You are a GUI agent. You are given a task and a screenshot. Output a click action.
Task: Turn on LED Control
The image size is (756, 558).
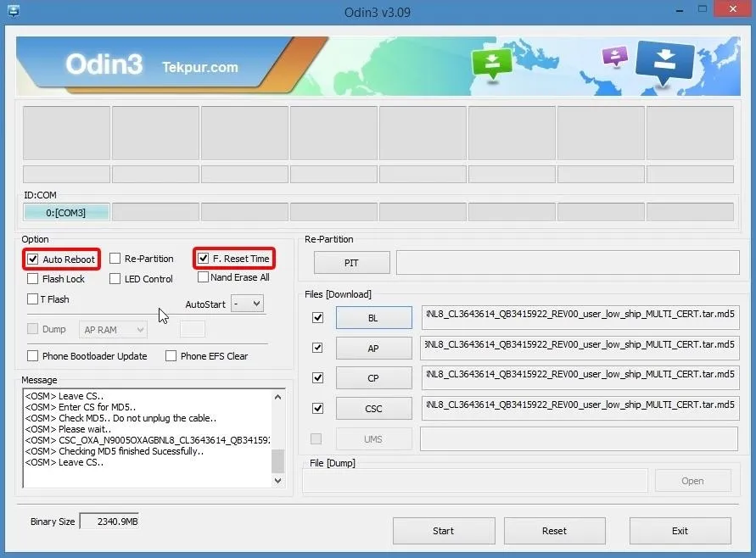115,279
